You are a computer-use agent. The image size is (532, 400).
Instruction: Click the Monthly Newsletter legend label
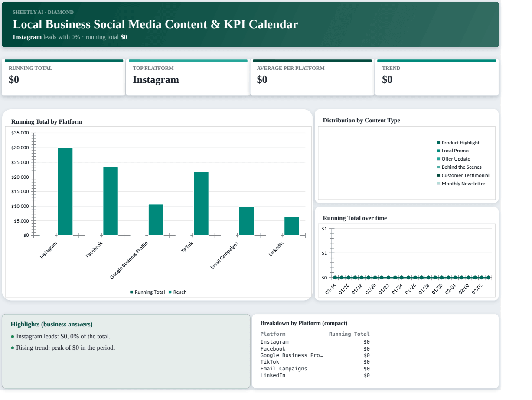tap(463, 184)
